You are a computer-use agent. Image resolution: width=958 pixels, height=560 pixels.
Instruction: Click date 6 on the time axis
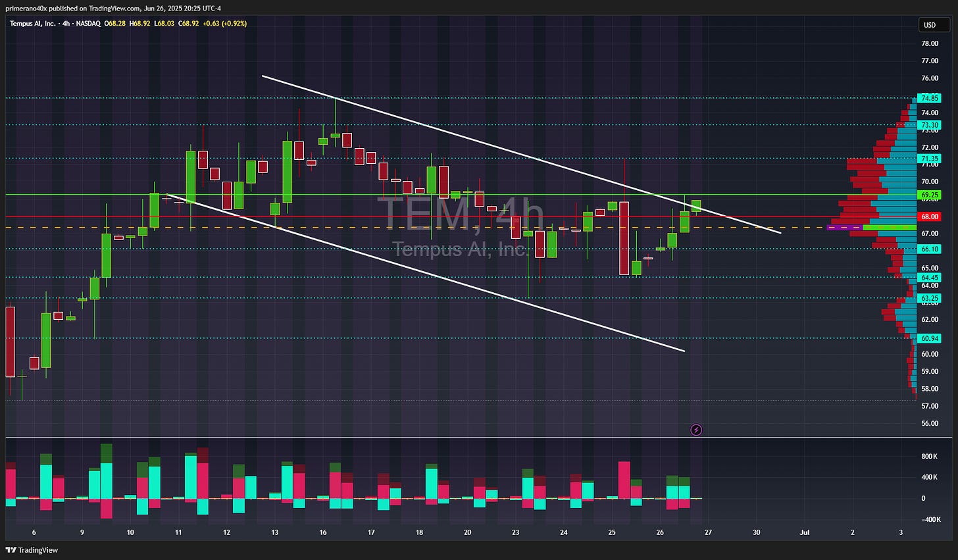click(x=34, y=532)
